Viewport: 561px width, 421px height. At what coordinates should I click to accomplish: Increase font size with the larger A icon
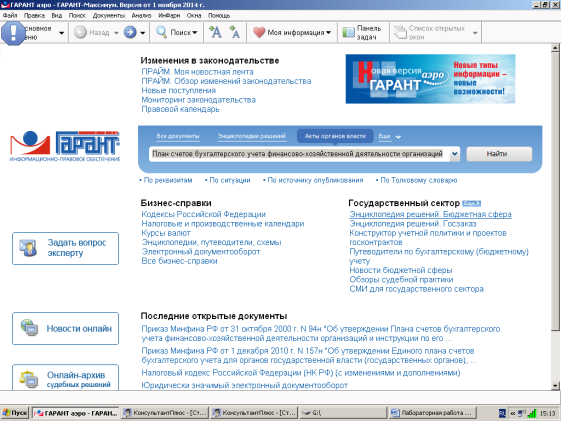pyautogui.click(x=215, y=32)
